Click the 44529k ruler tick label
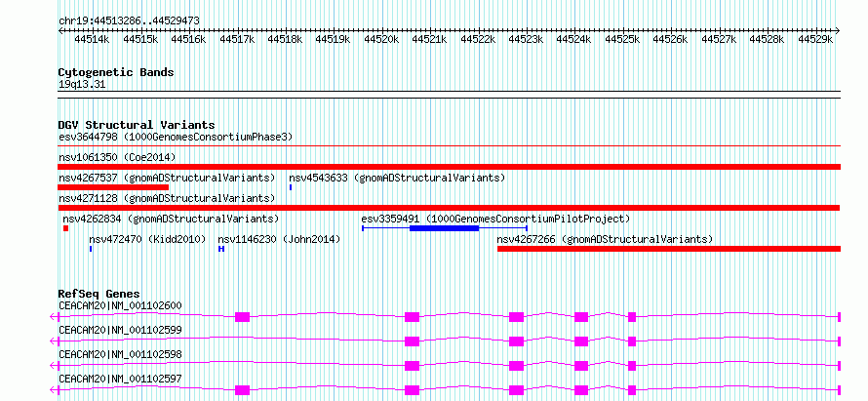Image resolution: width=868 pixels, height=401 pixels. [815, 39]
